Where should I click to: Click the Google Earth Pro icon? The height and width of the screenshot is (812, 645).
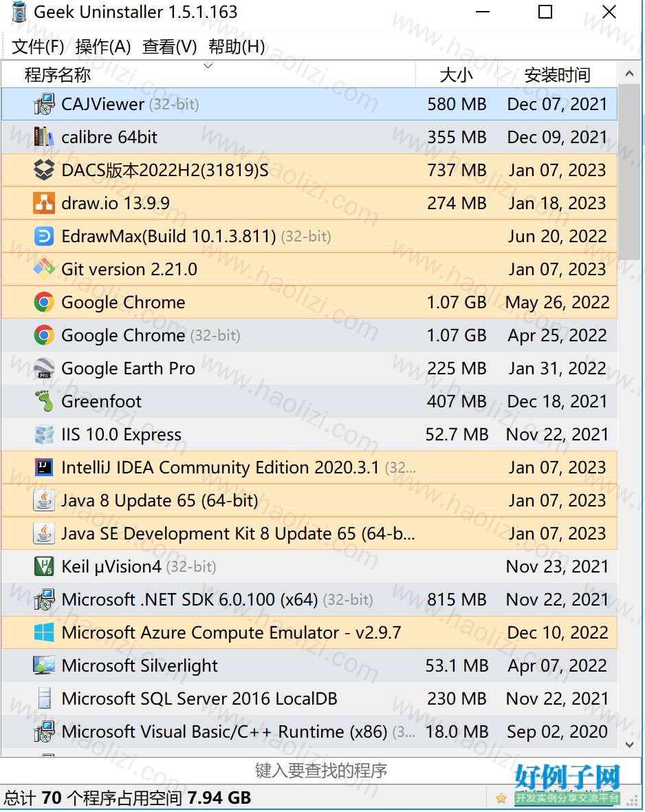[x=44, y=368]
